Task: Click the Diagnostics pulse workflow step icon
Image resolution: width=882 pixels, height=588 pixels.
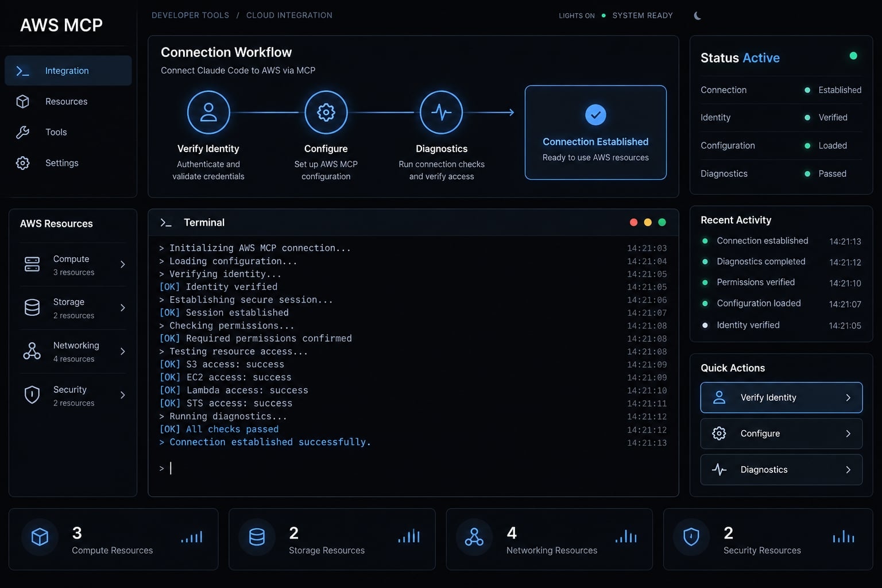Action: (442, 112)
